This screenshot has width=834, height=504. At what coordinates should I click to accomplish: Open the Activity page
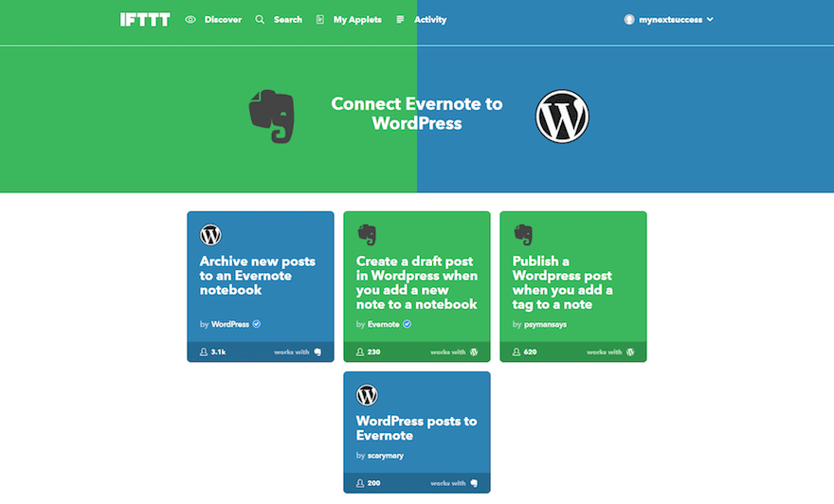(430, 20)
